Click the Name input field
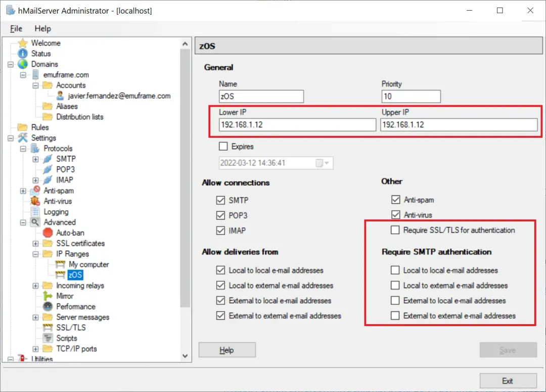Screen dimensions: 546x392 (x=261, y=96)
